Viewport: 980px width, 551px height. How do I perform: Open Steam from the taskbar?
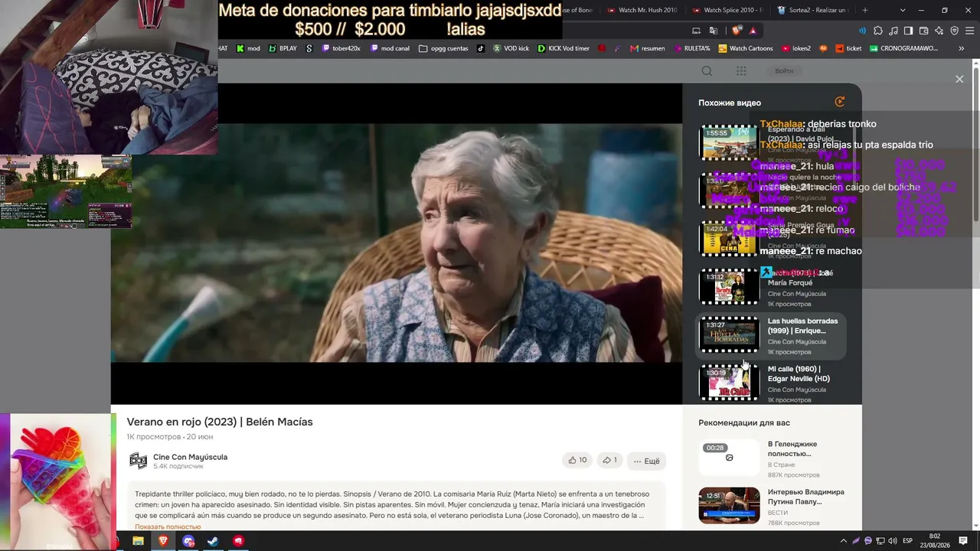pos(213,541)
